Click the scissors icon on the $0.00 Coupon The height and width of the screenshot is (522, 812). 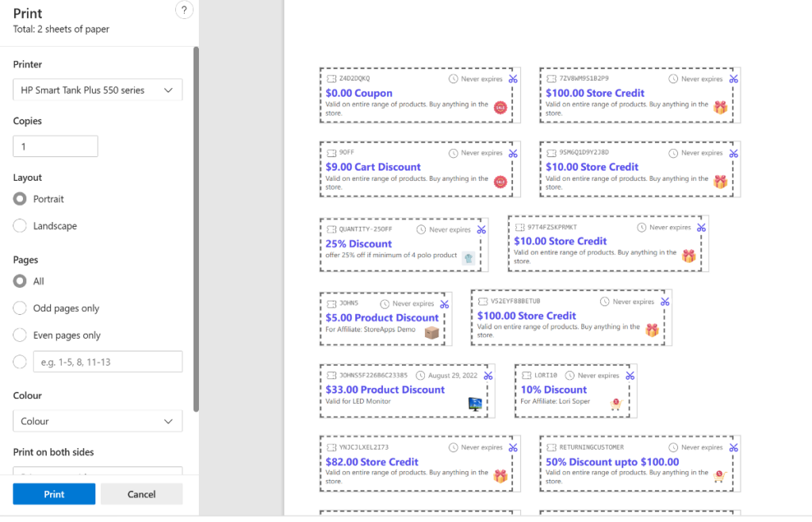[513, 79]
